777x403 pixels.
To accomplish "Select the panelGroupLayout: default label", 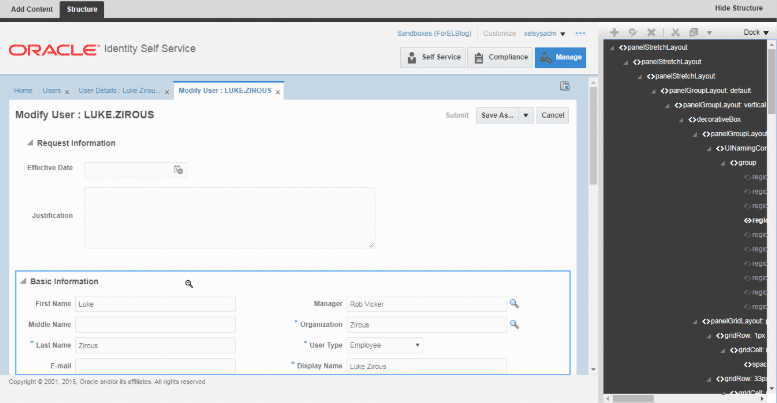I will coord(710,91).
